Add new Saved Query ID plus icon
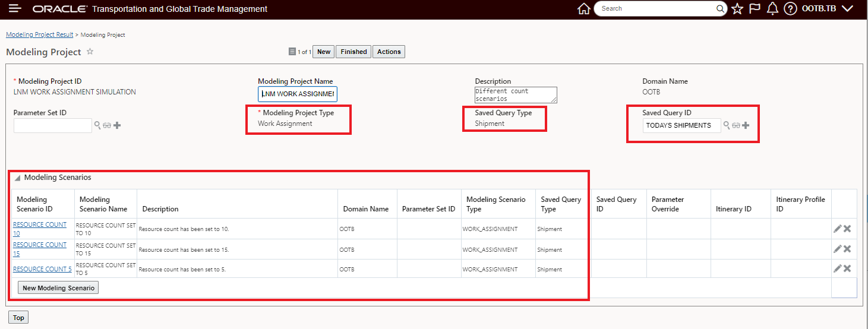 click(746, 125)
